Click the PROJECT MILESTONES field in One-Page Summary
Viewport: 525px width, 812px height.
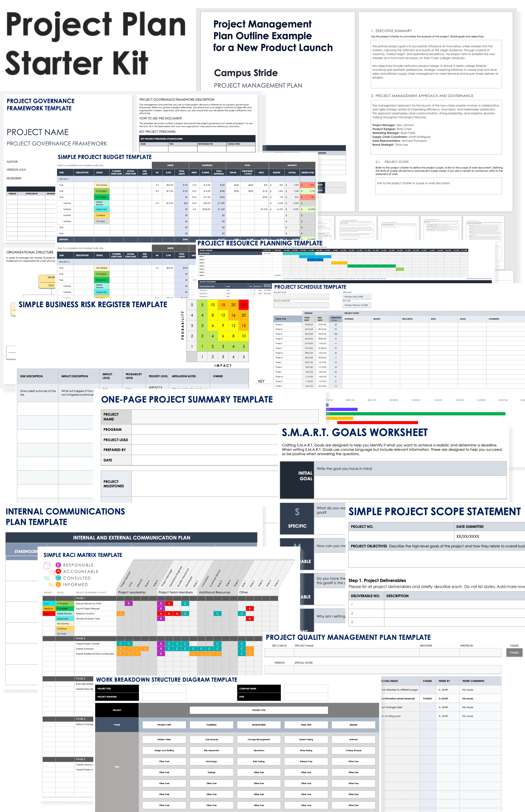[x=205, y=484]
